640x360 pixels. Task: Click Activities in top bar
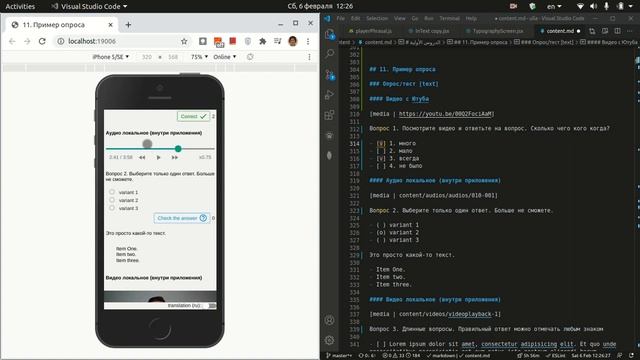(20, 6)
